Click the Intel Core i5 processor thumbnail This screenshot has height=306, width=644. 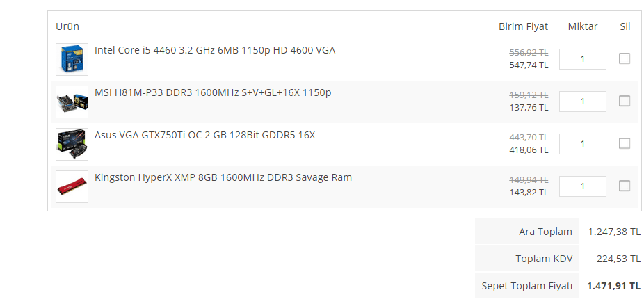coord(72,59)
